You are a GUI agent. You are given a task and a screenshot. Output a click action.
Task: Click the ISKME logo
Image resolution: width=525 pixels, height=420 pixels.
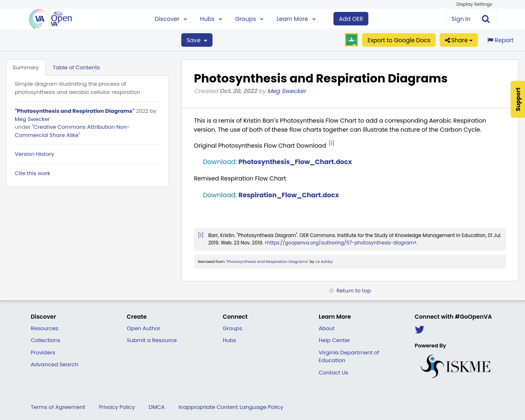[x=455, y=365]
